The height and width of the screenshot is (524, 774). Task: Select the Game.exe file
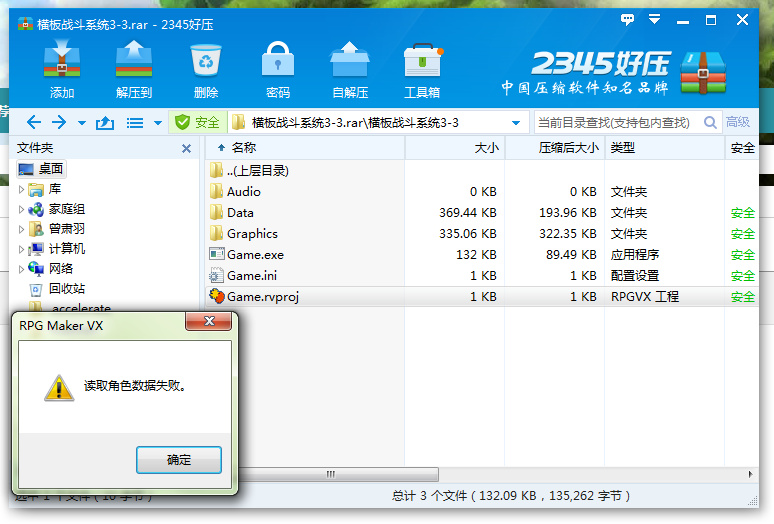coord(482,255)
